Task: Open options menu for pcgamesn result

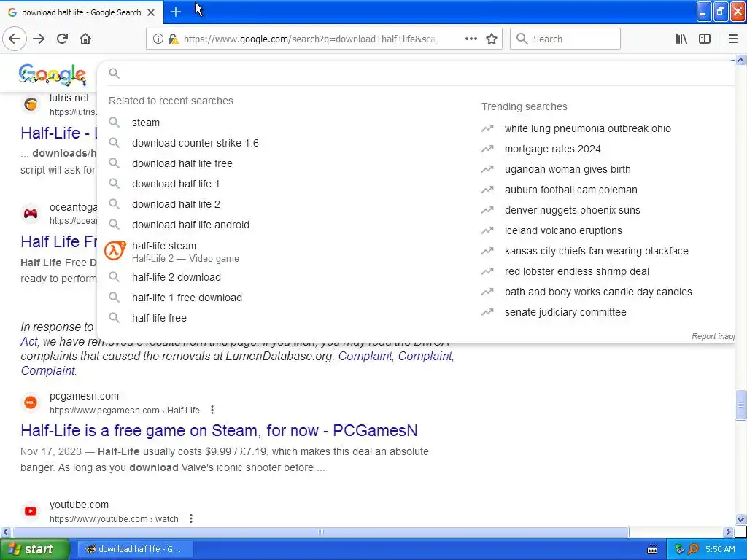Action: click(x=212, y=410)
